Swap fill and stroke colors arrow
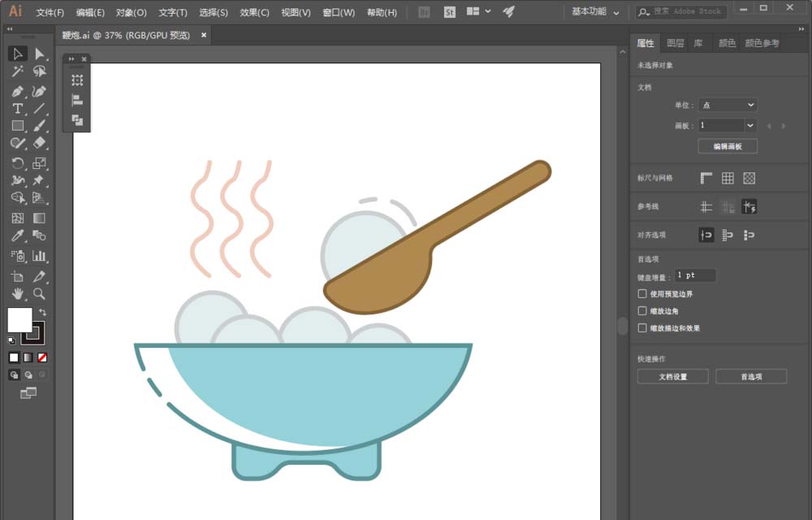This screenshot has width=812, height=520. [x=43, y=312]
